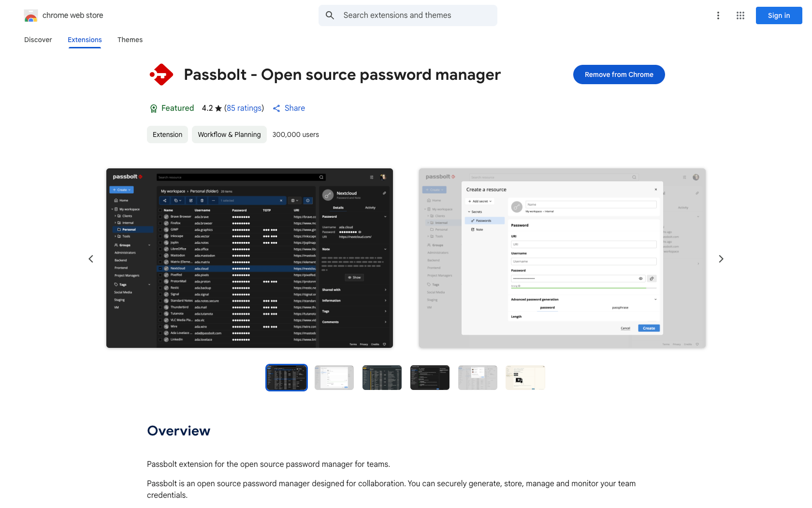Click the Featured badge icon
The width and height of the screenshot is (812, 508).
click(153, 108)
